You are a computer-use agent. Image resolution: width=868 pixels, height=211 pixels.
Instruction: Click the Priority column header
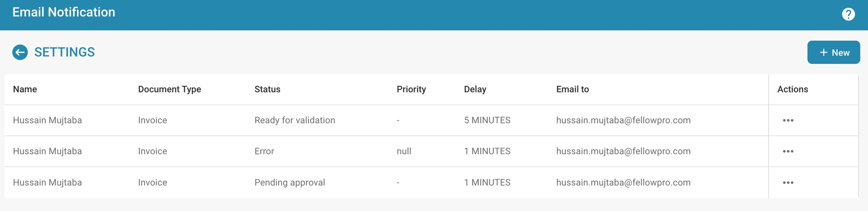coord(411,89)
